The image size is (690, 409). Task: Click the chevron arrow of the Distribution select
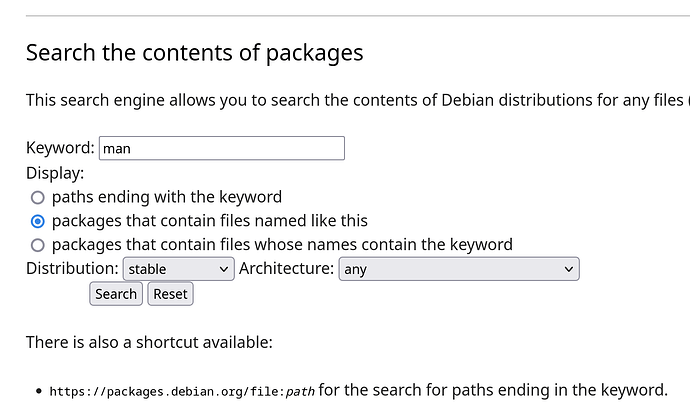coord(224,269)
